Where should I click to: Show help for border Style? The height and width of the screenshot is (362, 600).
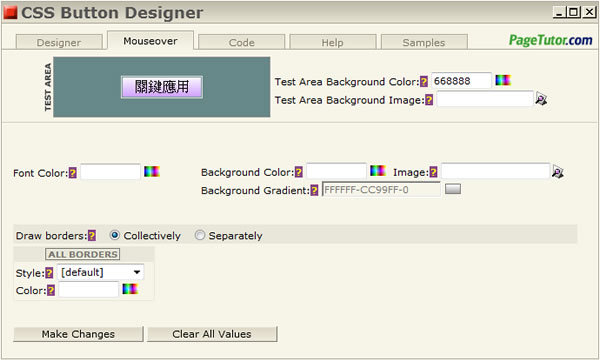click(x=49, y=273)
